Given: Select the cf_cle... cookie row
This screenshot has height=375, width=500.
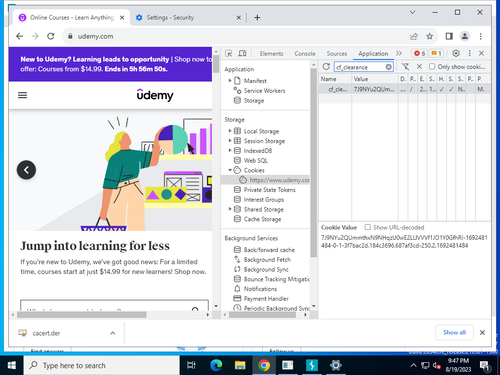Looking at the screenshot, I should point(405,89).
